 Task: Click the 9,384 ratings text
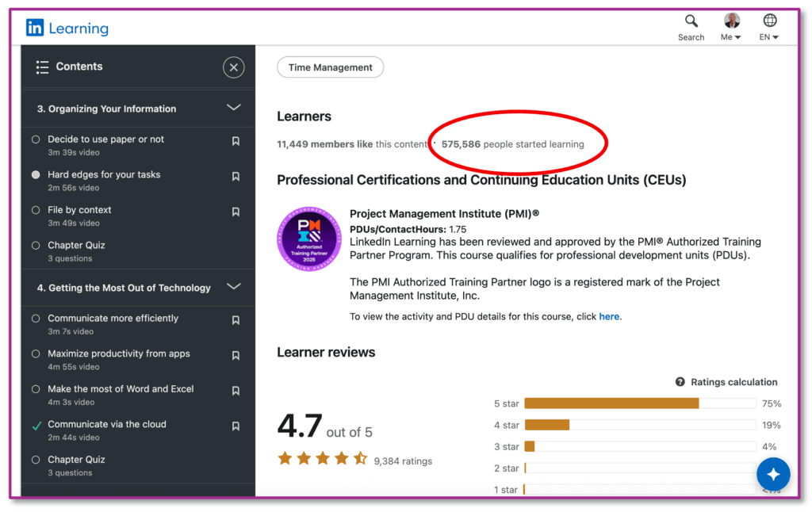tap(403, 461)
